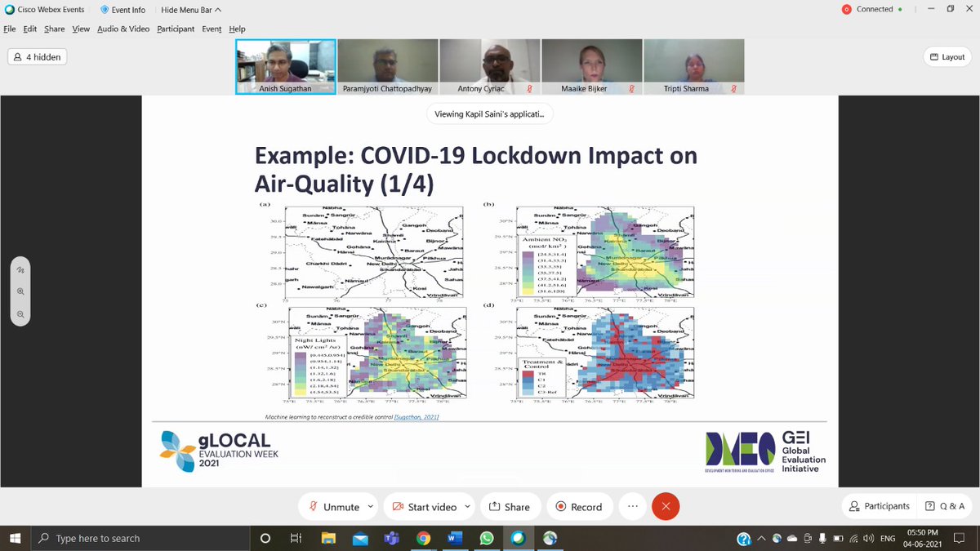Viewport: 980px width, 551px height.
Task: Open the Layout options
Action: (947, 57)
